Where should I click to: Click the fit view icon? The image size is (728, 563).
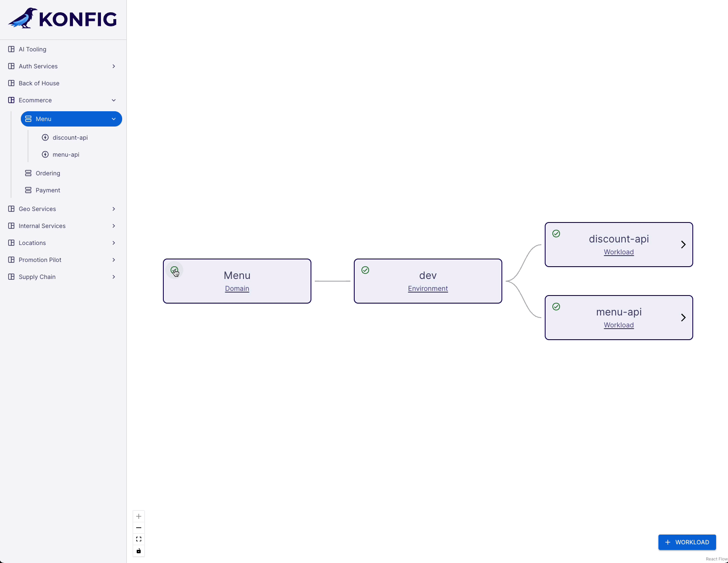(x=139, y=539)
